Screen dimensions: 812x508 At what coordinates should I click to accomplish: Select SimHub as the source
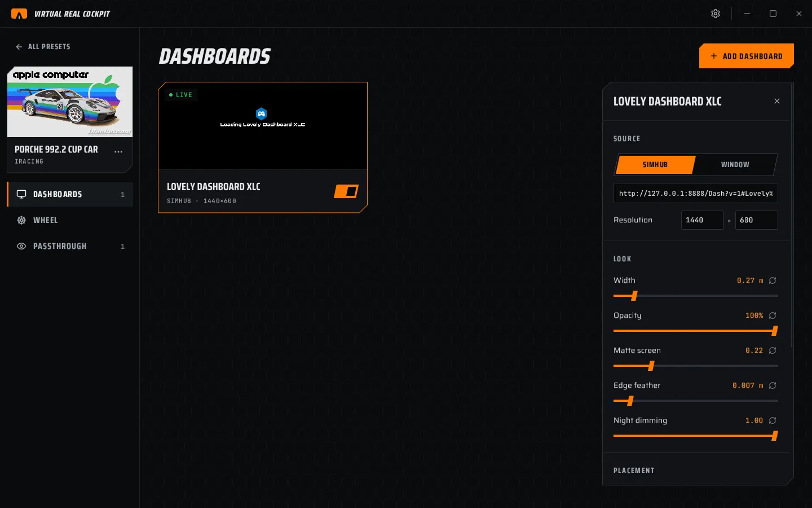point(655,165)
